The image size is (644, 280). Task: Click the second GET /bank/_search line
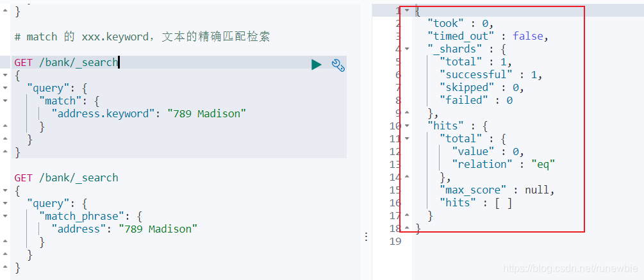[x=66, y=177]
